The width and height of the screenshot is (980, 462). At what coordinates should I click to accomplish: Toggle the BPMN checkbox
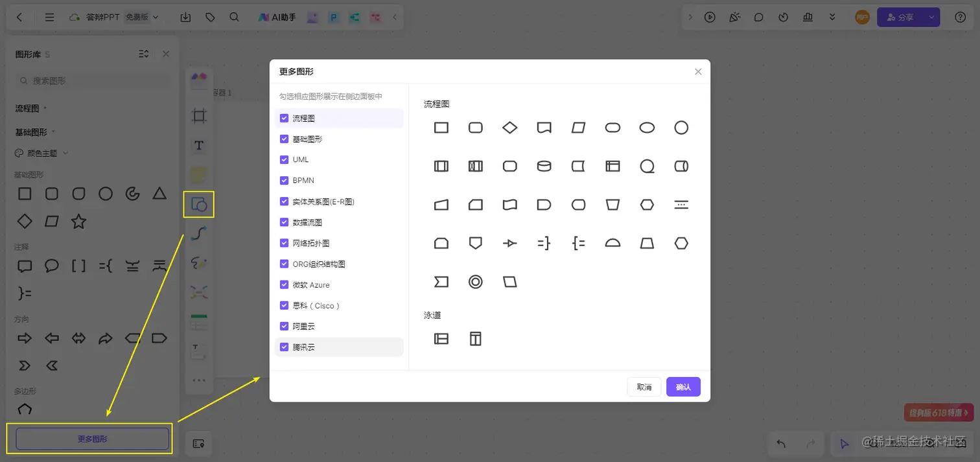pos(284,180)
